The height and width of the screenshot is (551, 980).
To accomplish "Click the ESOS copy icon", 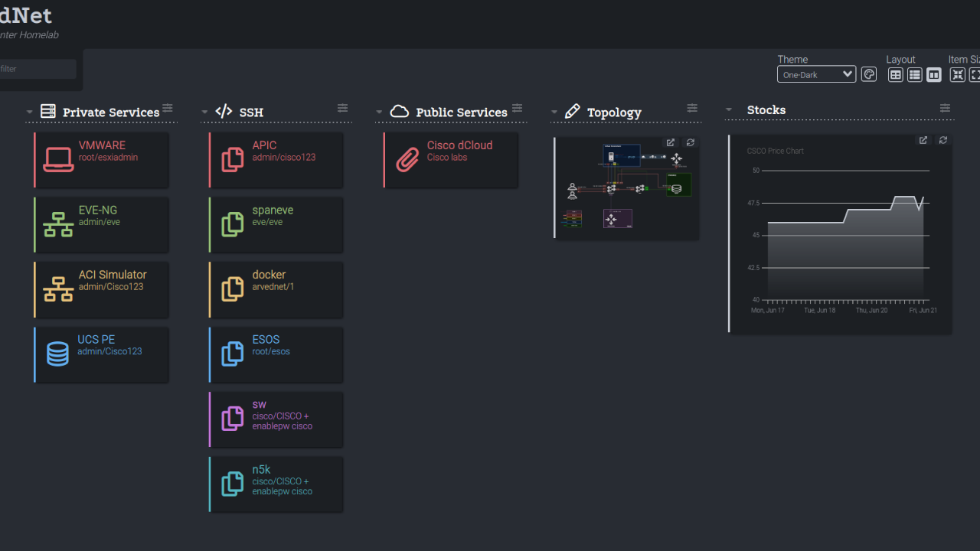I will pos(233,354).
